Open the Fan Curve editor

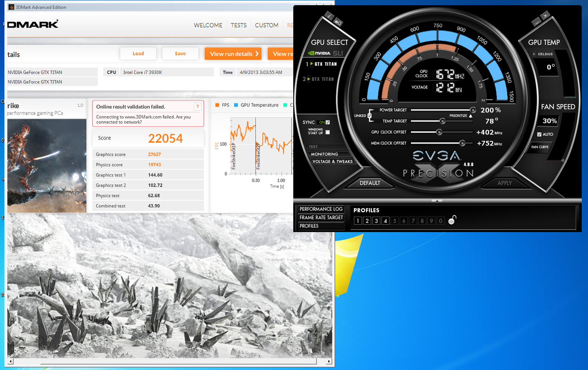[540, 147]
